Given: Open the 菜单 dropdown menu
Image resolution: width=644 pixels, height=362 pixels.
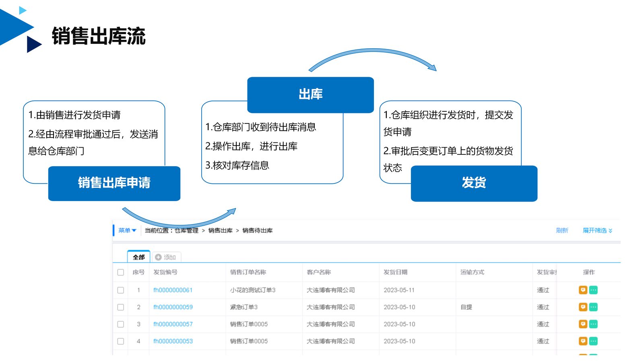Looking at the screenshot, I should click(x=127, y=230).
